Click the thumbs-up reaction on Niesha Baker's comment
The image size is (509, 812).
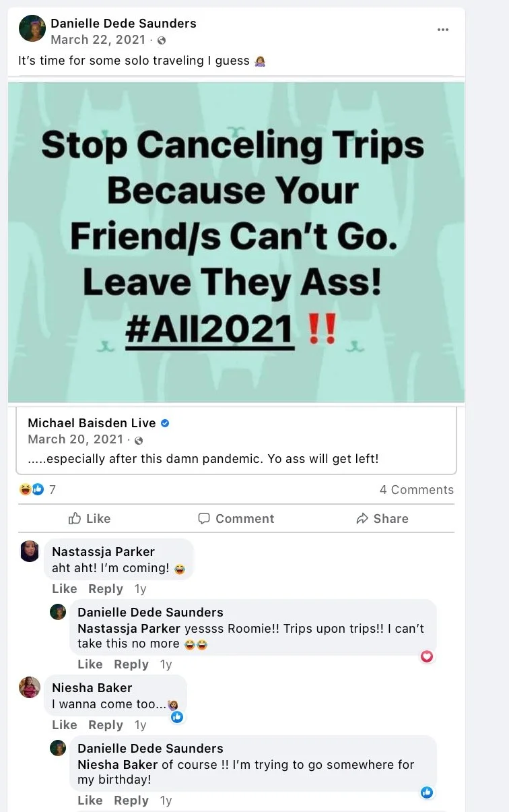177,717
